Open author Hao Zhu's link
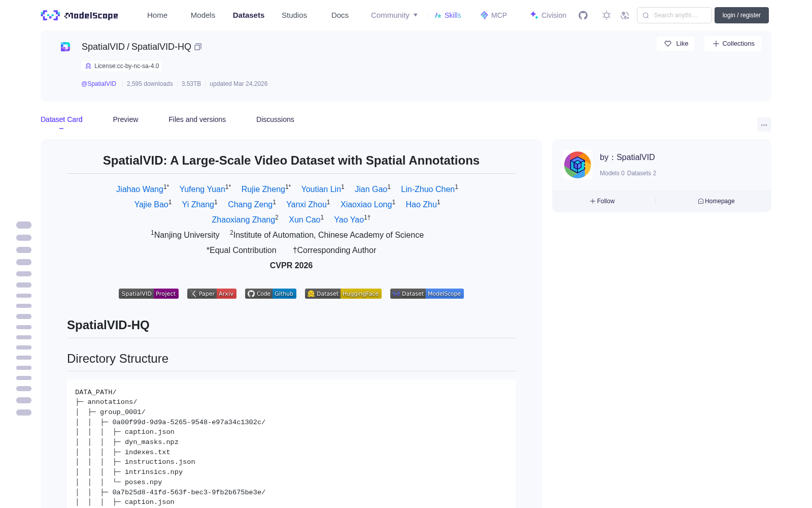Viewport: 812px width, 508px height. point(421,205)
